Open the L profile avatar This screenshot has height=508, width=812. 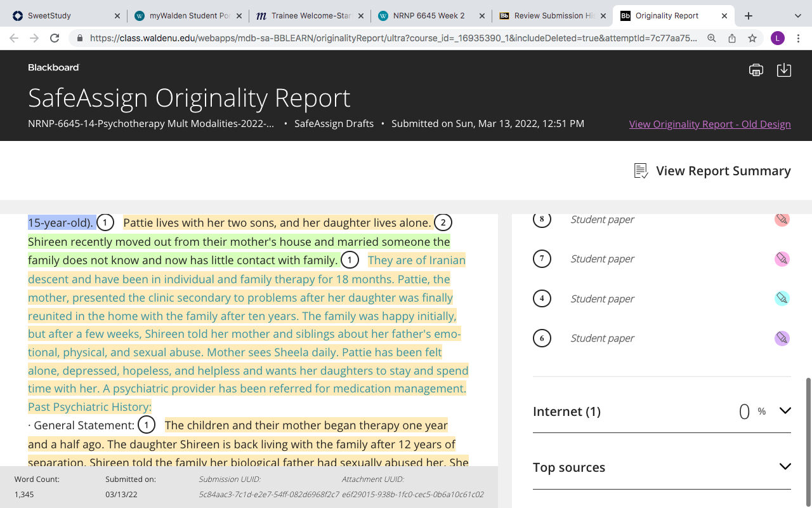[x=778, y=38]
